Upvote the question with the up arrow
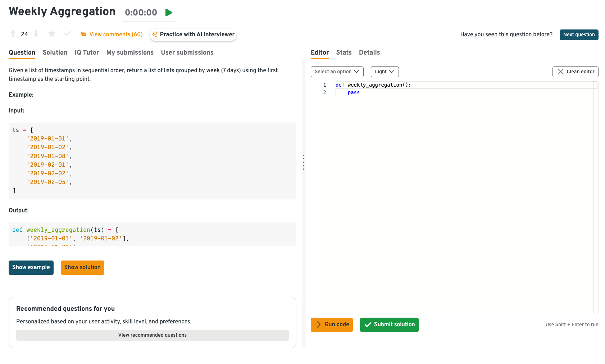605x364 pixels. 13,34
